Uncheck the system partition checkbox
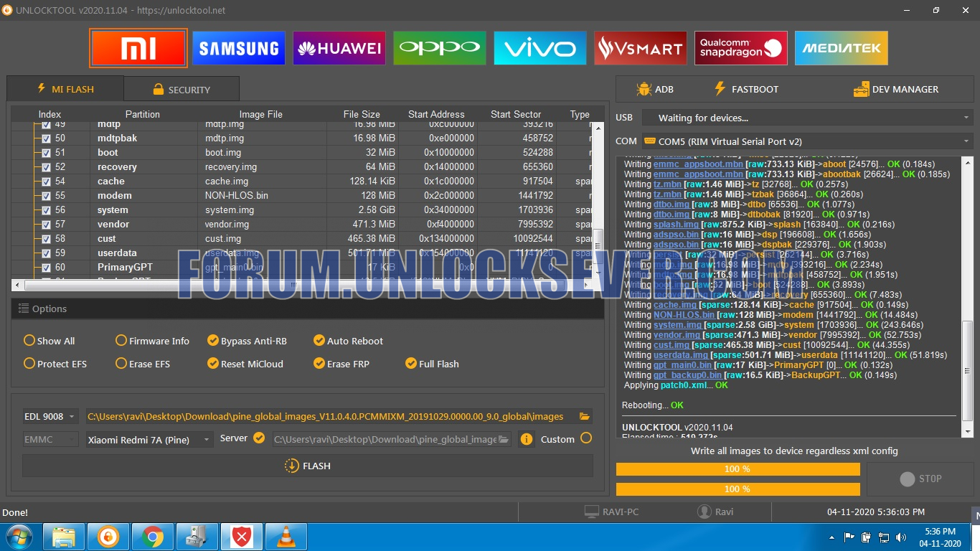The height and width of the screenshot is (551, 980). (46, 210)
